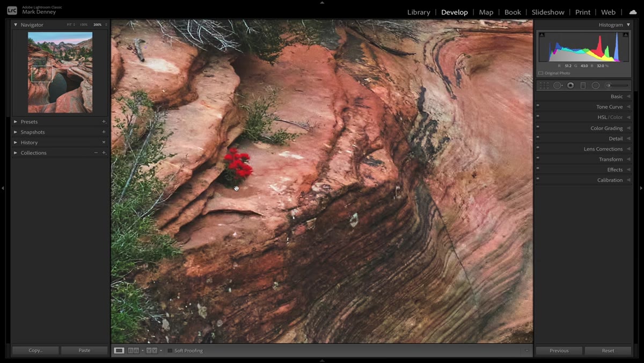Open zoom percentage options next to 200%
This screenshot has width=644, height=363.
click(106, 25)
